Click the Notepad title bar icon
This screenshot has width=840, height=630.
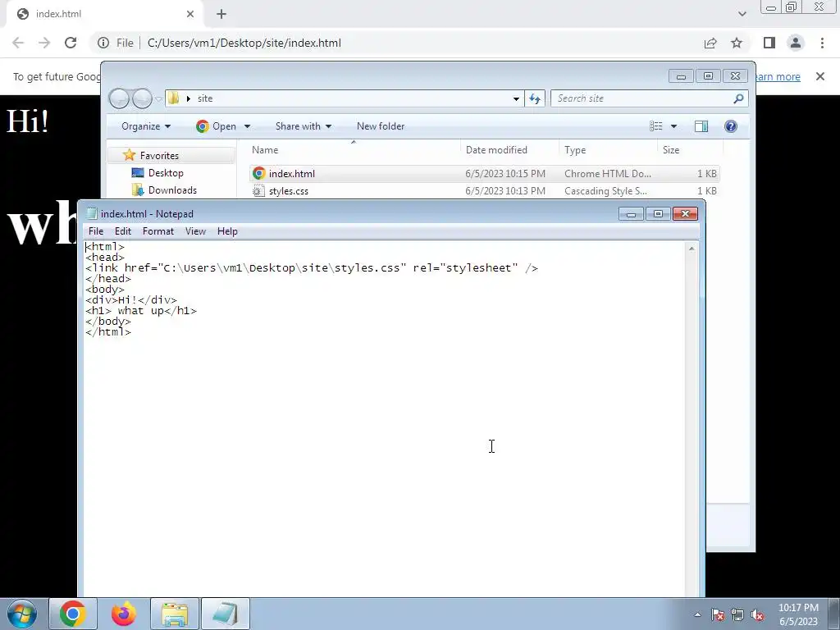(92, 214)
